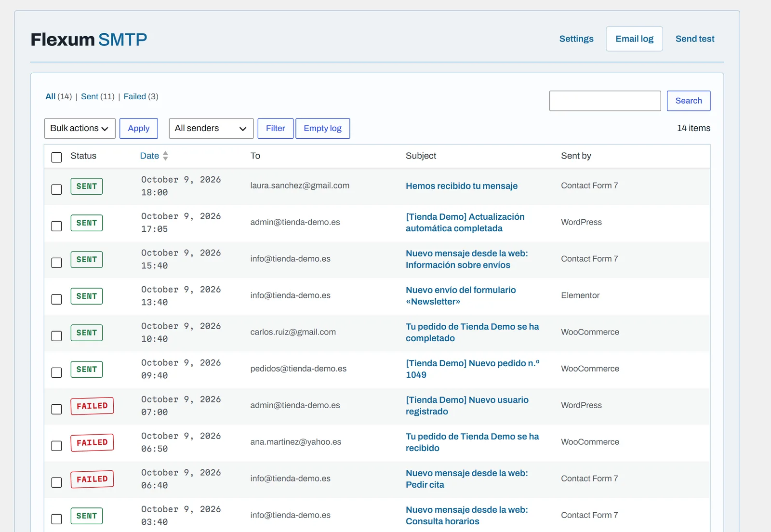Click the FAILED badge on the 06:50 row

[92, 442]
